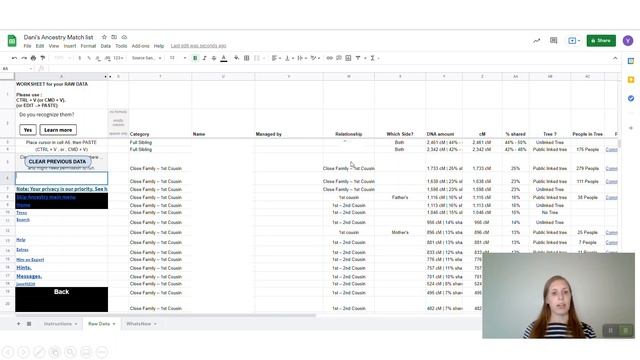Open the File menu
This screenshot has height=360, width=640.
click(x=27, y=46)
